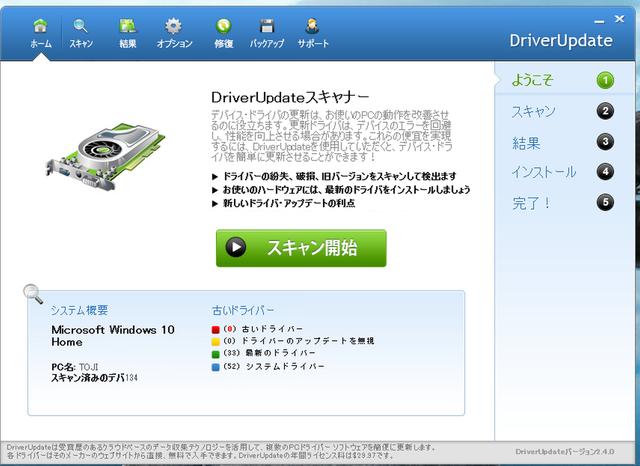Click スキャン済みのデバ 134 count

pos(94,378)
